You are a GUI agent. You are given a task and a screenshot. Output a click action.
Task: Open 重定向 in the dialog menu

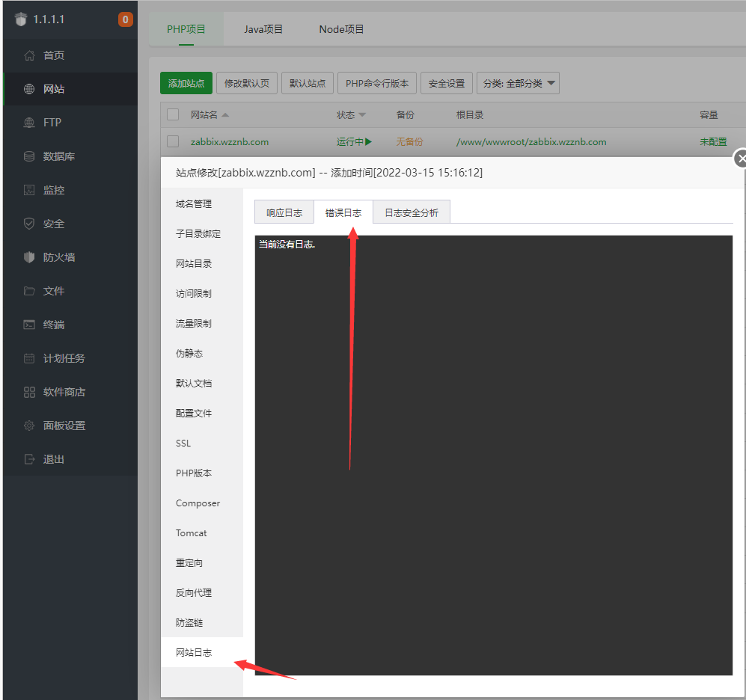pos(202,563)
